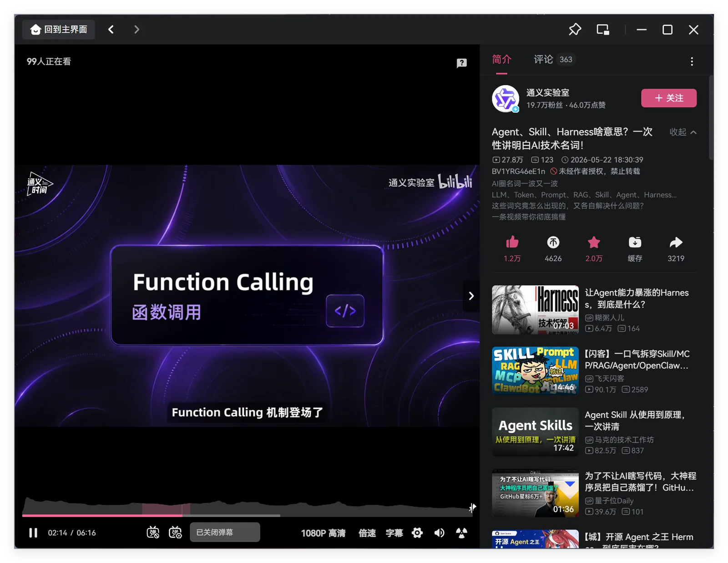Screen dimensions: 728x563
Task: Open title 为了不让AI瞎写代码
Action: tap(640, 482)
